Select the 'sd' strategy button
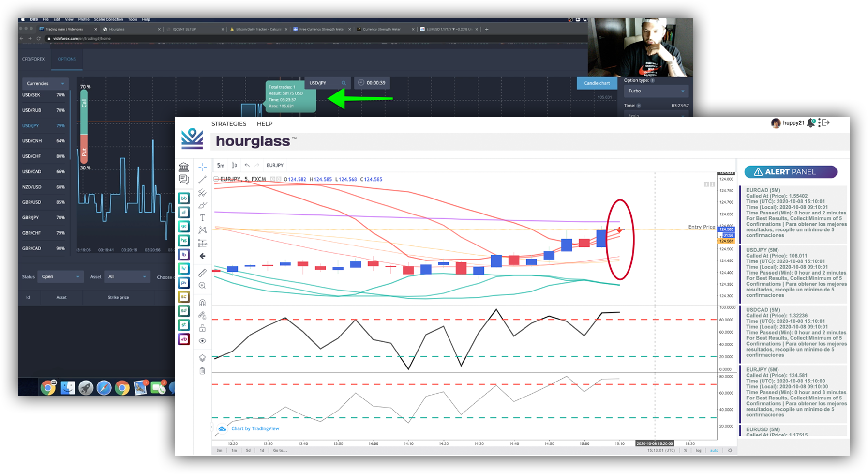This screenshot has width=868, height=474. click(x=184, y=311)
